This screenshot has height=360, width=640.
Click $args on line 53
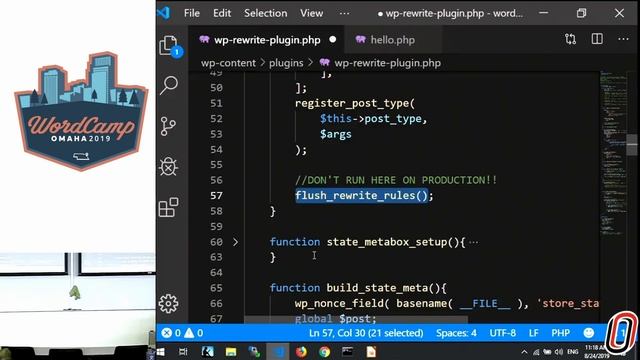[336, 134]
